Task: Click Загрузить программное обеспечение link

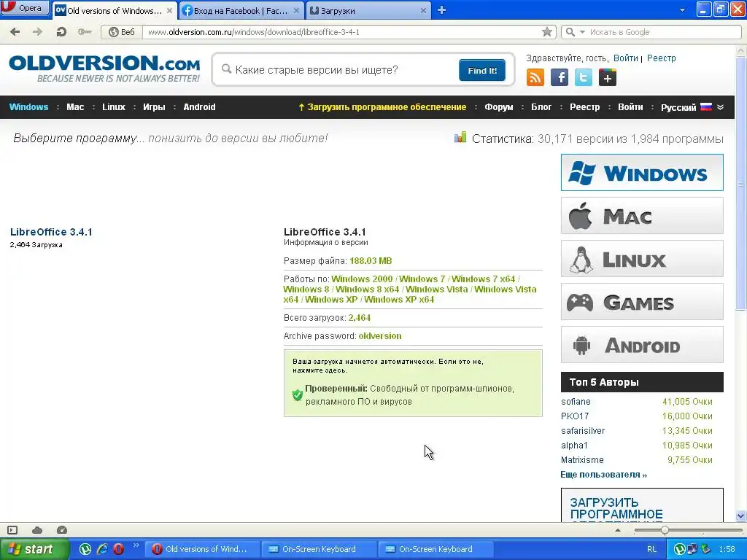Action: 382,107
